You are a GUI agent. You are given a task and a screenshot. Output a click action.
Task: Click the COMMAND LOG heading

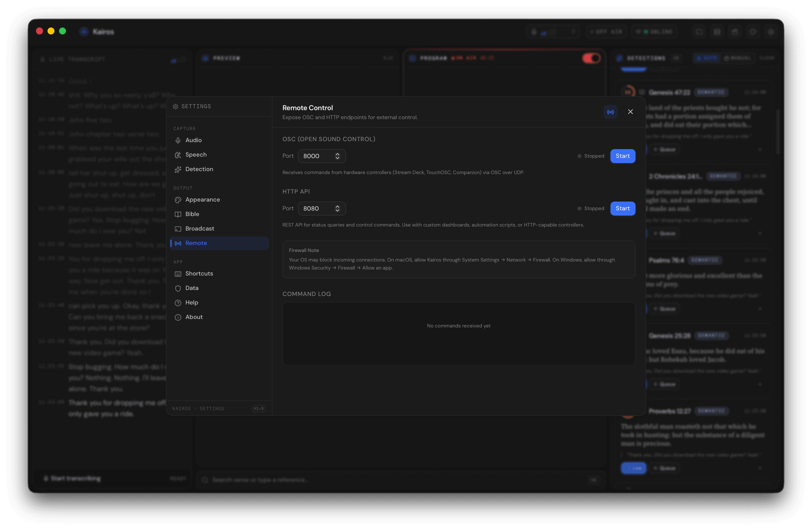pos(306,294)
